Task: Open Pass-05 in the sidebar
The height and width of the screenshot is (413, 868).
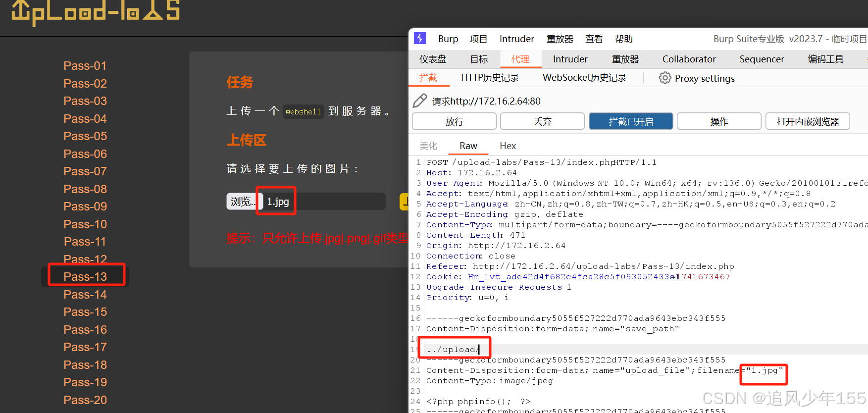Action: (x=85, y=136)
